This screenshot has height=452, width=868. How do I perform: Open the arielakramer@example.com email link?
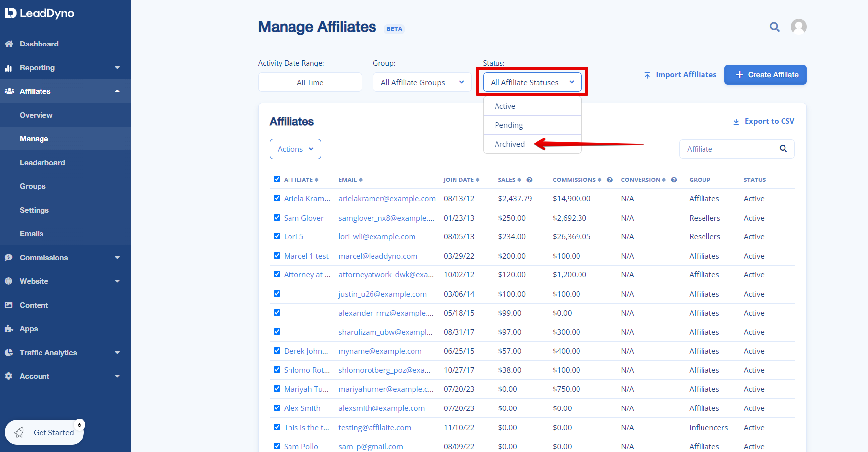(x=387, y=199)
